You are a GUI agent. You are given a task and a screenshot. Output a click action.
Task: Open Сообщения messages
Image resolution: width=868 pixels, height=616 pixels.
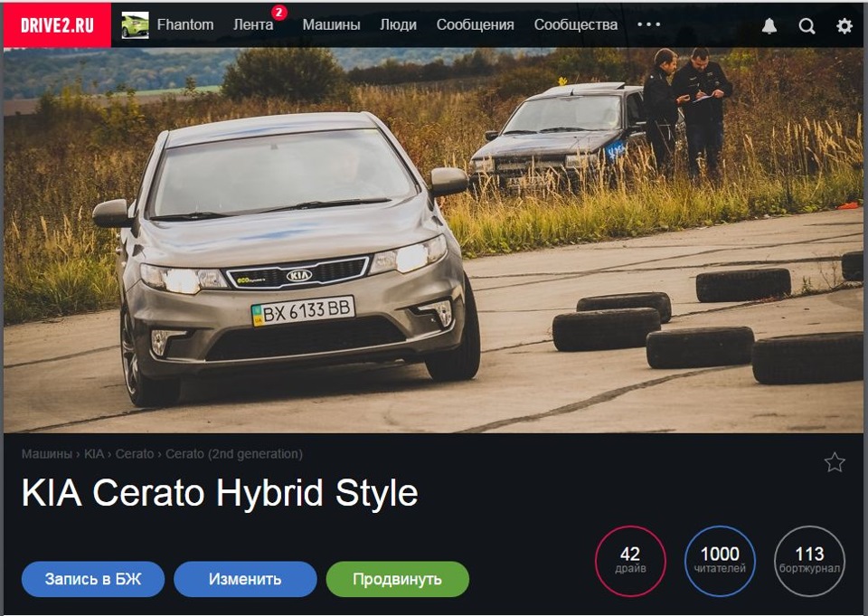pyautogui.click(x=475, y=25)
